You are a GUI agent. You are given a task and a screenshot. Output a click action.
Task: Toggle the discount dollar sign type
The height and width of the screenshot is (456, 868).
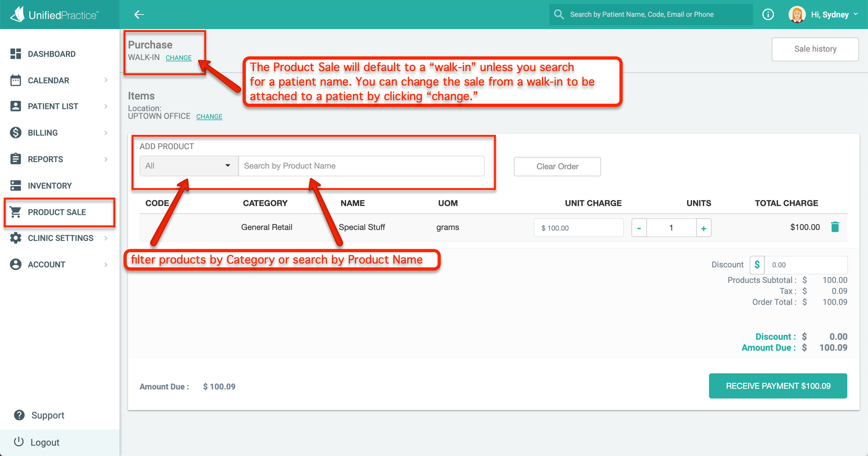point(757,265)
